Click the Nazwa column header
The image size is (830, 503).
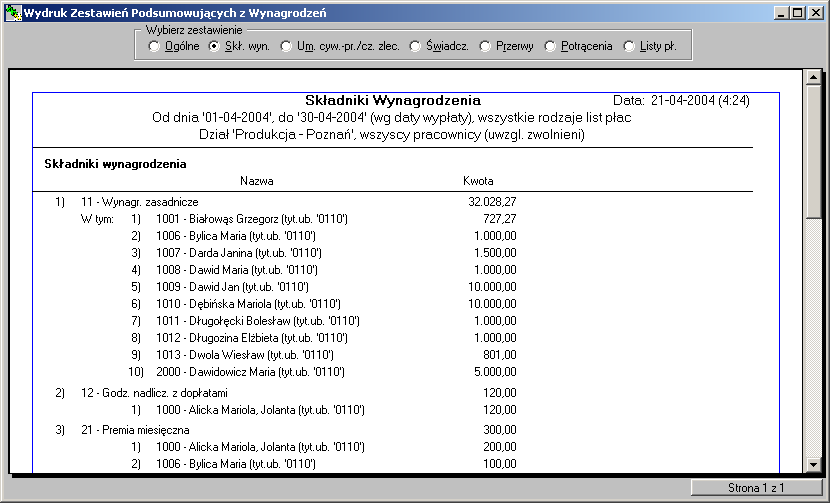[x=257, y=181]
